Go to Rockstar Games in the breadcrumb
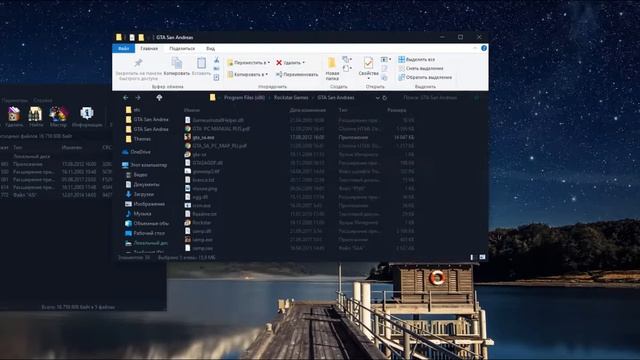 pos(291,98)
